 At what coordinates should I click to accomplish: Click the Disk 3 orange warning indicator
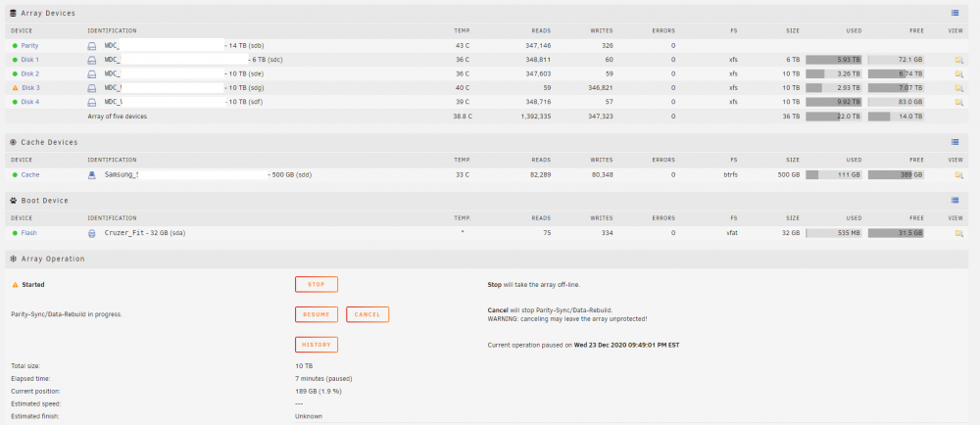point(15,88)
